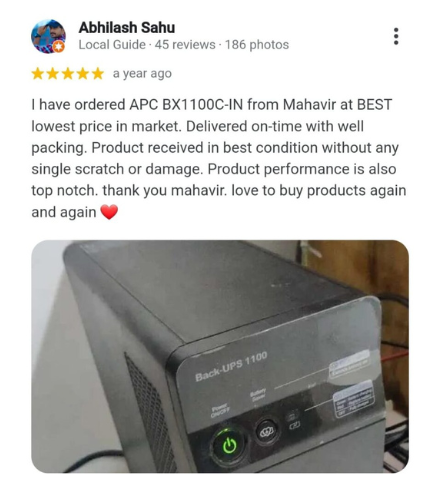Click the fifth yellow rating star

98,74
